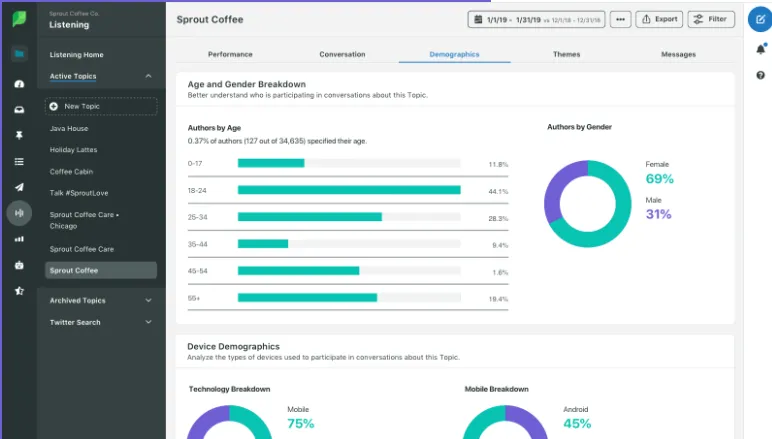The height and width of the screenshot is (439, 772).
Task: Select the pin icon in sidebar
Action: (19, 135)
